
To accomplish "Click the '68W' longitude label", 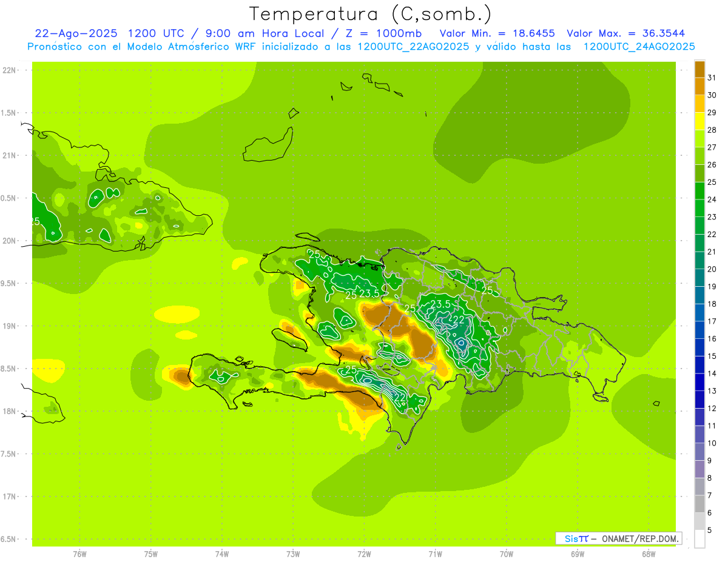I will click(649, 554).
